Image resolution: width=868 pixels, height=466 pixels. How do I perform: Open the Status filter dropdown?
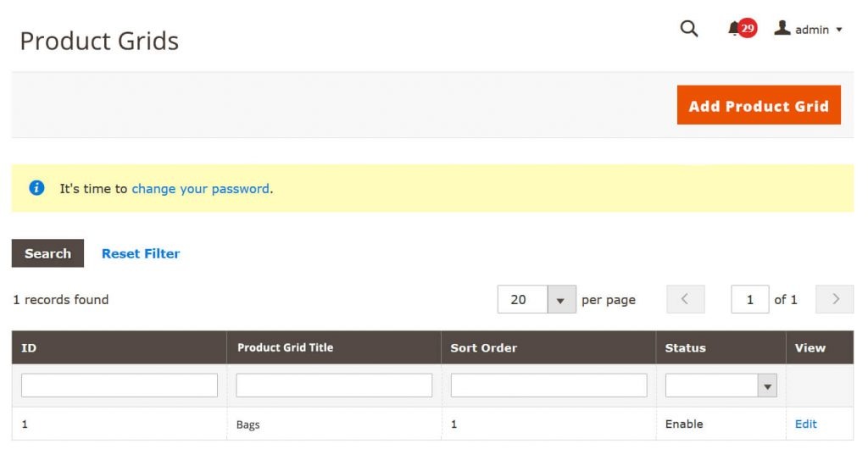coord(721,386)
